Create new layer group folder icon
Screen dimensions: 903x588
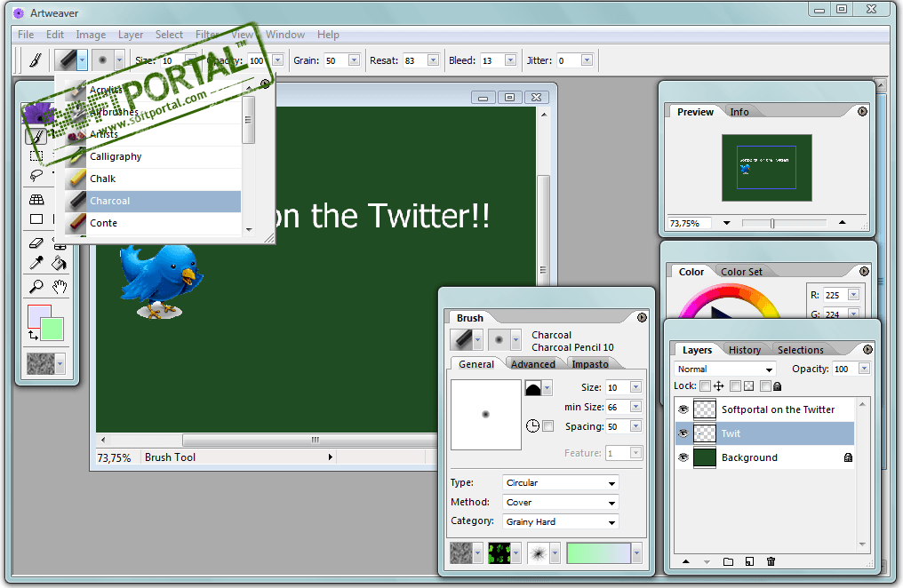(728, 561)
